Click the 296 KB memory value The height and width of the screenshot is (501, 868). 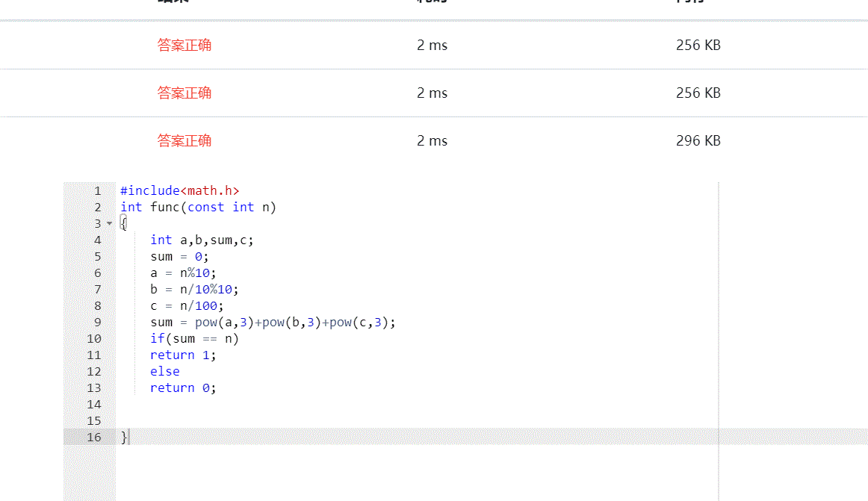(x=698, y=141)
